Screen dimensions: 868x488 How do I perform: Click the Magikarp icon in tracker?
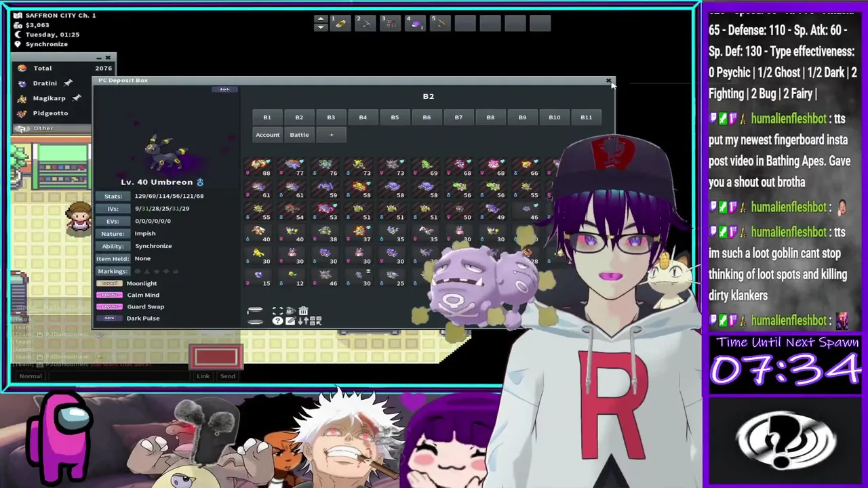[22, 98]
